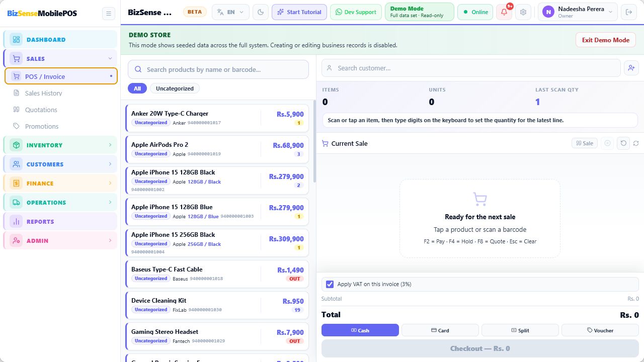The width and height of the screenshot is (644, 362).
Task: Open the Nadeesha Perera user menu
Action: pyautogui.click(x=578, y=12)
